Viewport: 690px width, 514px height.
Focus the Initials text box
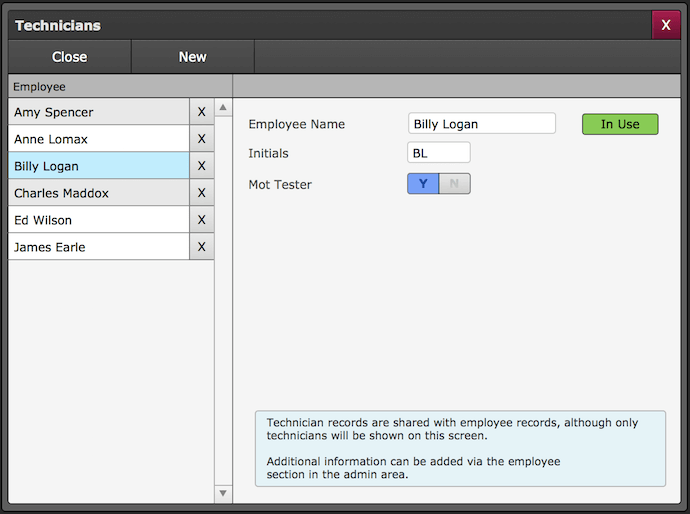tap(439, 153)
